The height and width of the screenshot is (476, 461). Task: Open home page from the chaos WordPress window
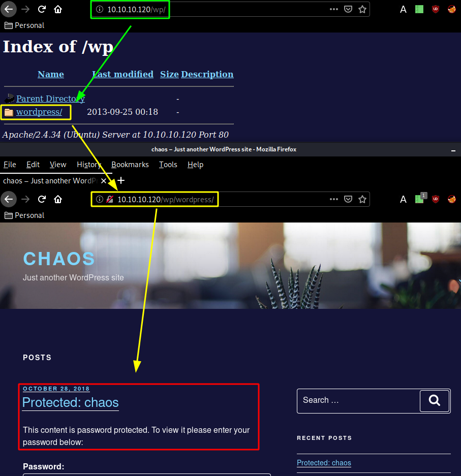pos(58,200)
